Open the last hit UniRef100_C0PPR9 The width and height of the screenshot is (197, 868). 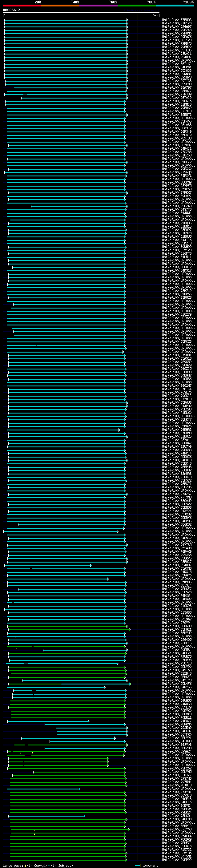point(176,860)
